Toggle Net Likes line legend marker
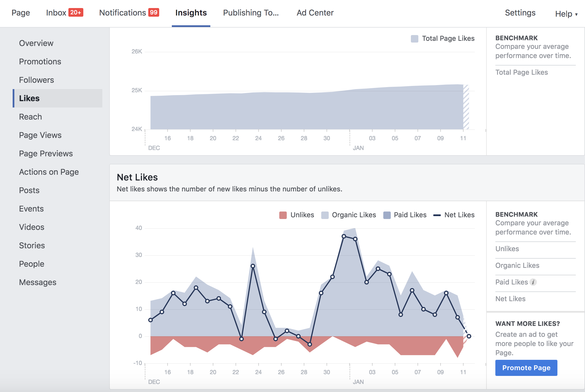585x392 pixels. pos(437,215)
